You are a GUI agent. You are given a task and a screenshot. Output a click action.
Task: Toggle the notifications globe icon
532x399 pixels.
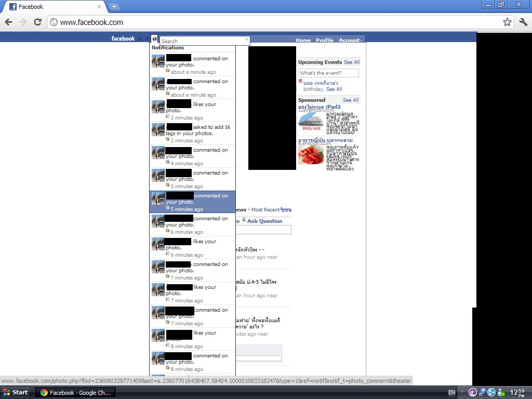click(154, 38)
